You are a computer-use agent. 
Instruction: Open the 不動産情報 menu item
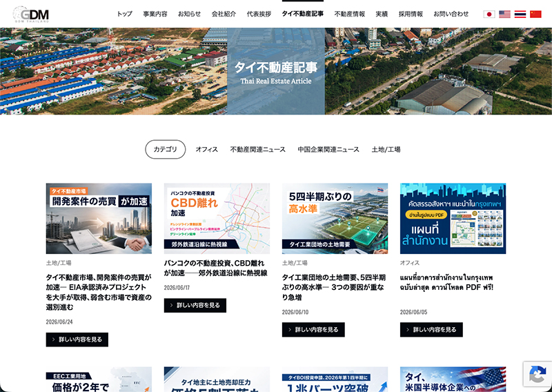[350, 14]
